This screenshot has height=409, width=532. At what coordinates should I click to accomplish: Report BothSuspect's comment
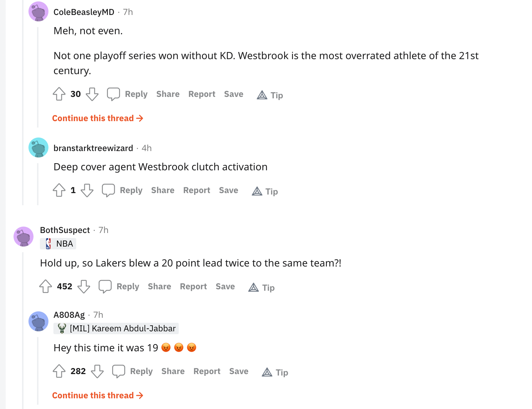193,286
